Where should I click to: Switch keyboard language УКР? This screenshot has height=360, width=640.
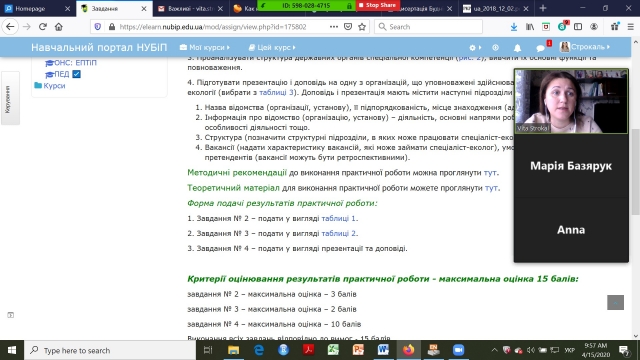(x=570, y=350)
